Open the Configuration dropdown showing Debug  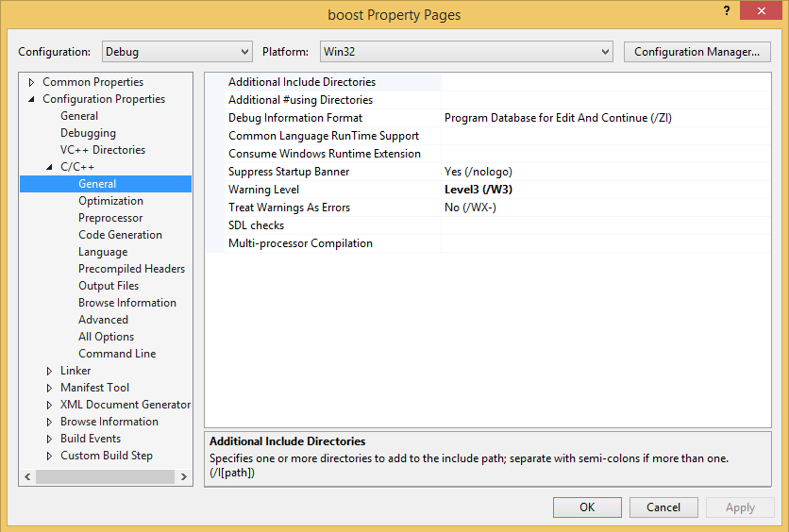pos(176,52)
